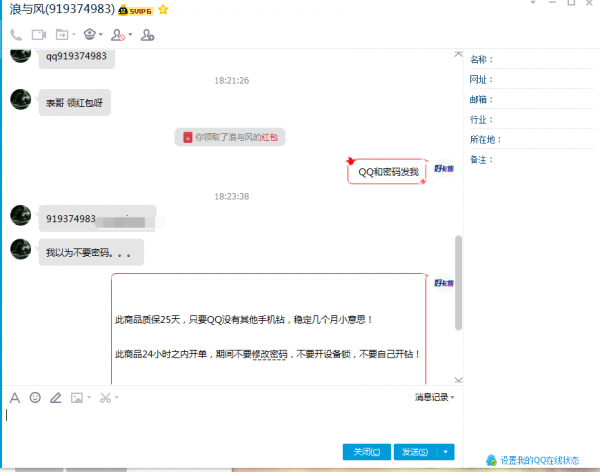Click the yellow star favorite icon
Screen dimensions: 600x472
[x=163, y=9]
